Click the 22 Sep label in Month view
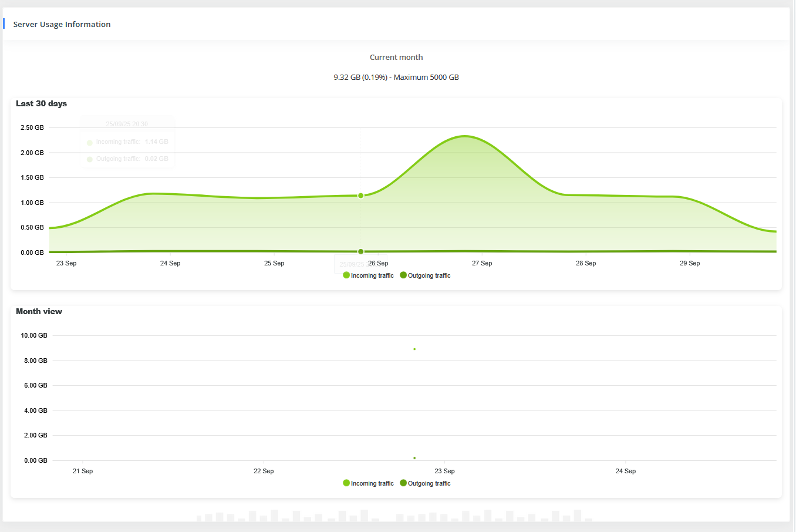Screen dimensions: 796x532 [x=264, y=471]
